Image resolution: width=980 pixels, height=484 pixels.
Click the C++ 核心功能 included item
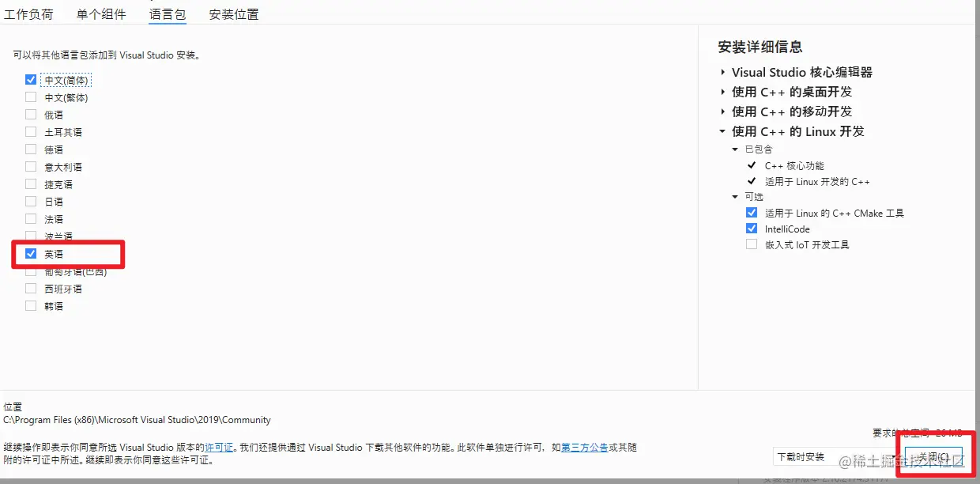(x=794, y=166)
